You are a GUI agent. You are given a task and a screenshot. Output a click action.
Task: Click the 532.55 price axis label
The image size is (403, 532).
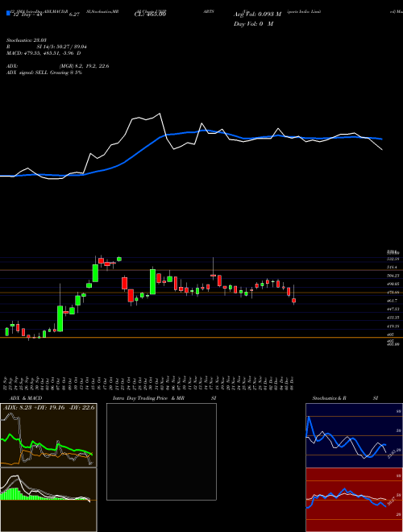click(x=393, y=259)
